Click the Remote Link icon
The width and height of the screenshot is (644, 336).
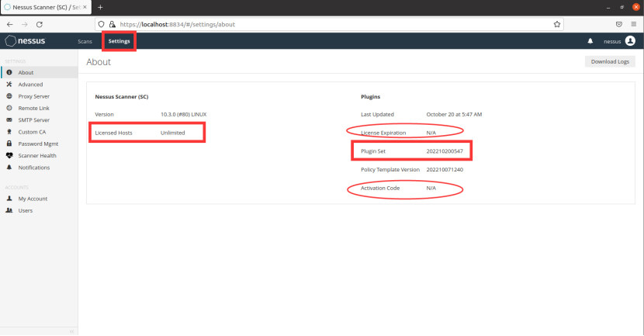pyautogui.click(x=9, y=108)
